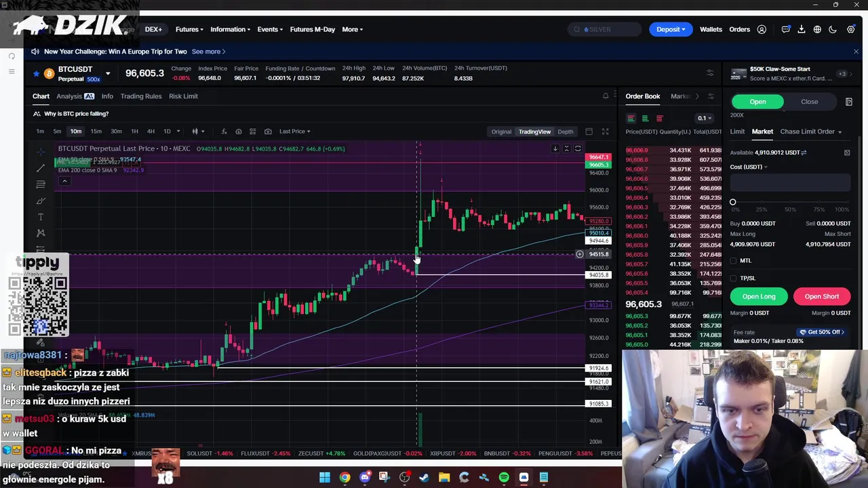Viewport: 868px width, 488px height.
Task: Switch to Open position mode
Action: point(757,102)
